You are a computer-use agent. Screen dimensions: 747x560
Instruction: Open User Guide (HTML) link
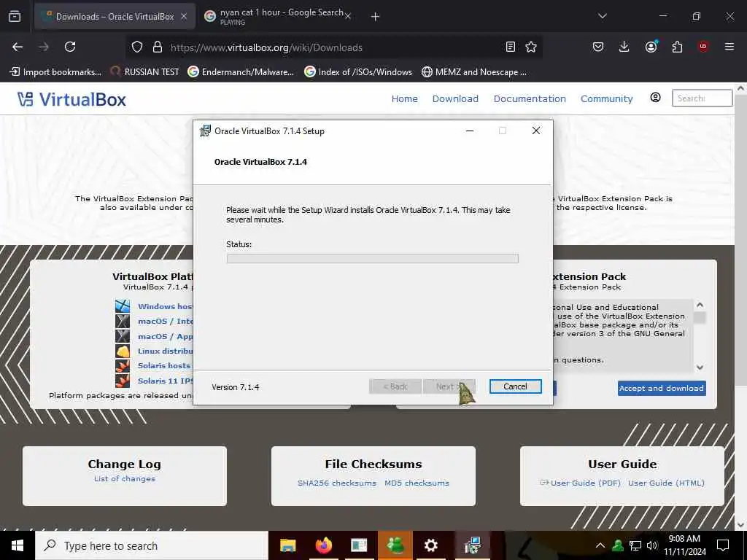666,483
